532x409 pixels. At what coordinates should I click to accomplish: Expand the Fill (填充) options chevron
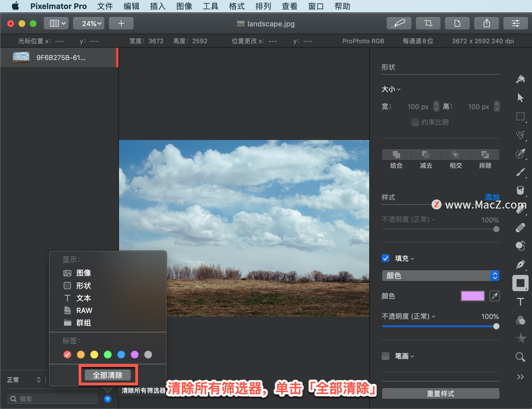coord(412,259)
